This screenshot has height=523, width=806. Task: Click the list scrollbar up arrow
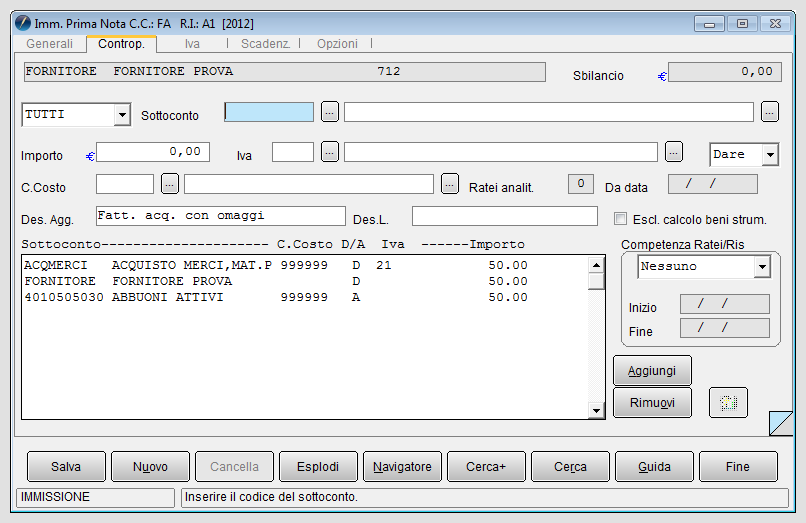point(596,265)
